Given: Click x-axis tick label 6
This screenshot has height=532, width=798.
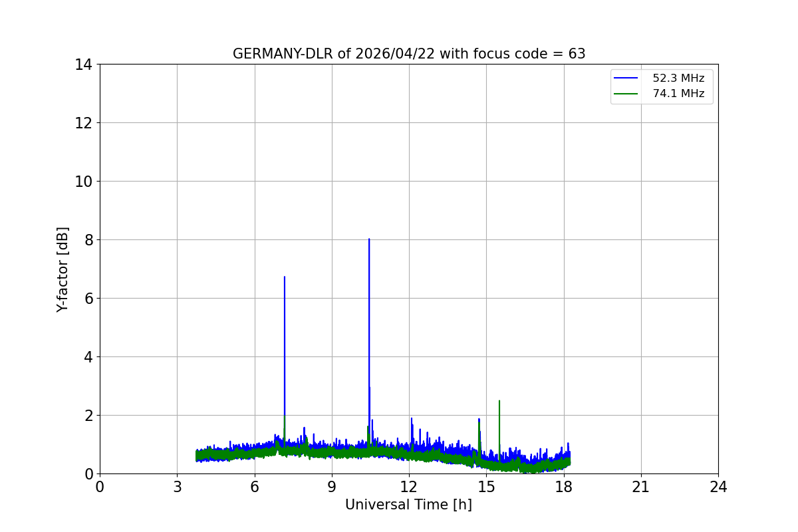Looking at the screenshot, I should 255,487.
